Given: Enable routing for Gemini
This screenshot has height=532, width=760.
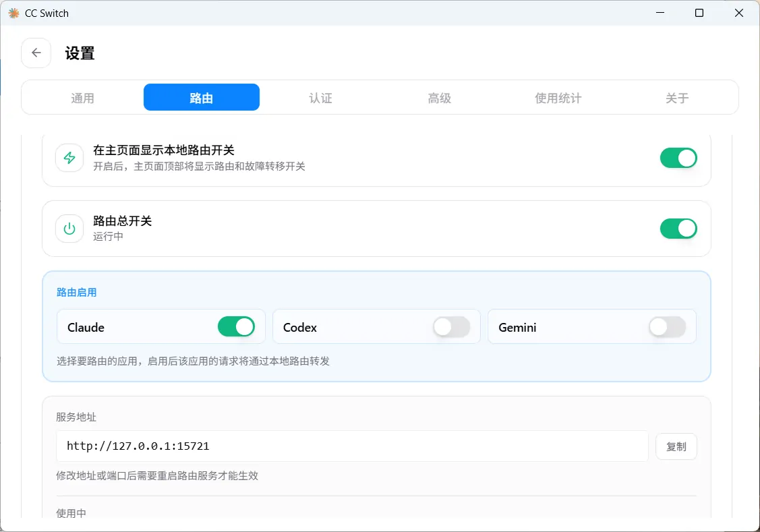Looking at the screenshot, I should [x=667, y=326].
